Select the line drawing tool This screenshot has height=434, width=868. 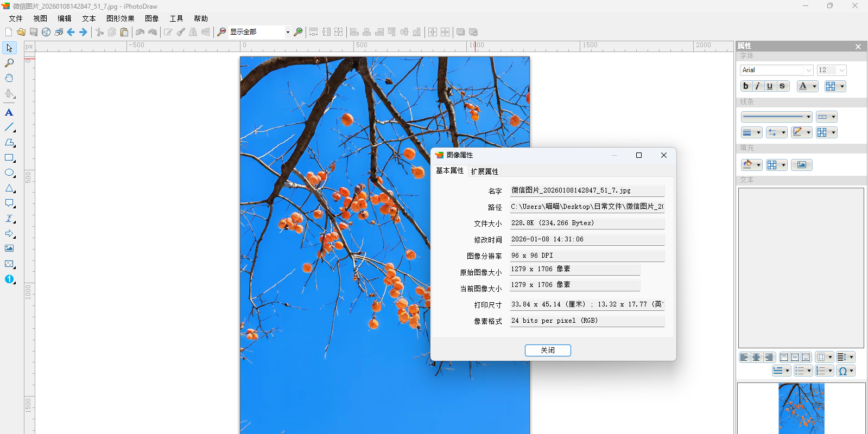point(9,127)
